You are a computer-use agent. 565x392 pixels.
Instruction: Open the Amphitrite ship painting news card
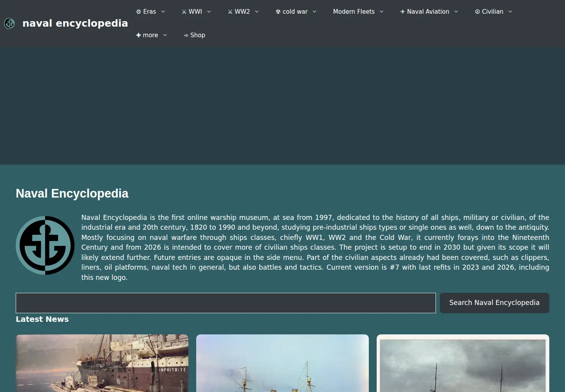(102, 363)
